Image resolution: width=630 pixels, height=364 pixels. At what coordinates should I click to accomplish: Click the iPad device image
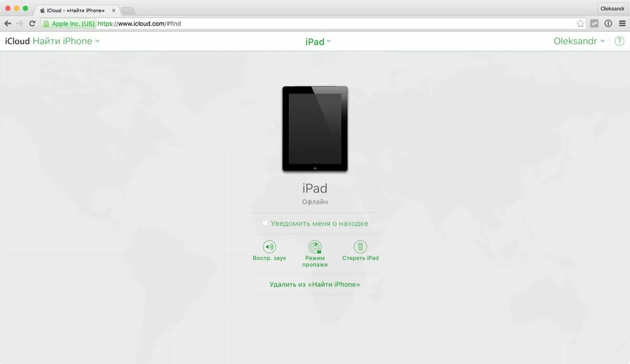pos(315,129)
